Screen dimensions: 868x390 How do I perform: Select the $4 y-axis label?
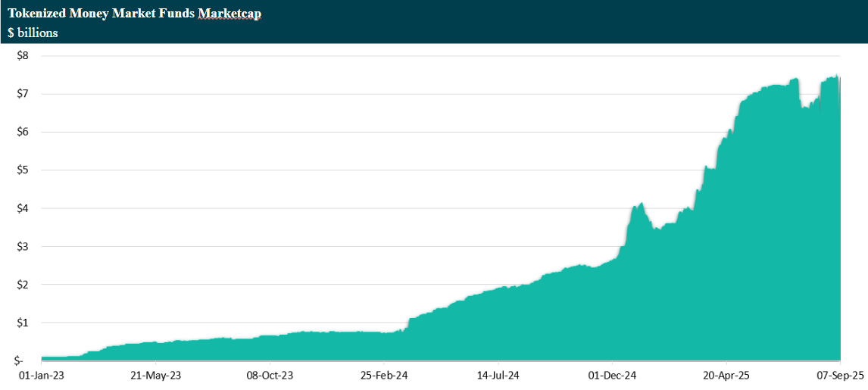coord(23,208)
